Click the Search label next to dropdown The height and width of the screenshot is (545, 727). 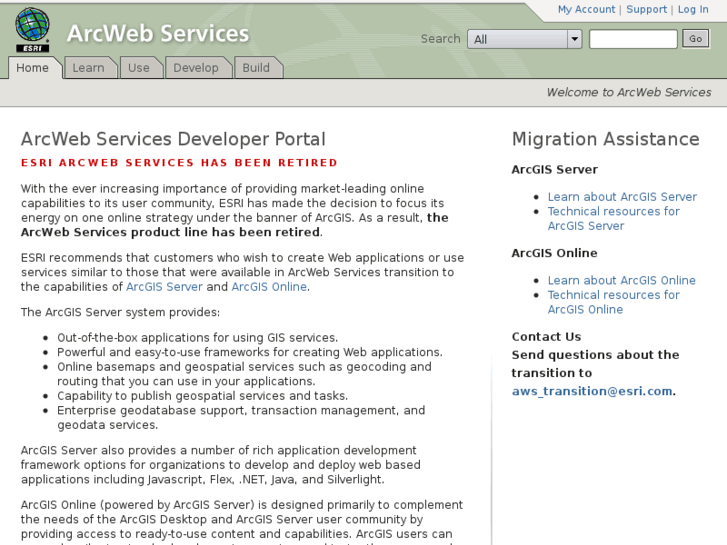click(x=440, y=39)
